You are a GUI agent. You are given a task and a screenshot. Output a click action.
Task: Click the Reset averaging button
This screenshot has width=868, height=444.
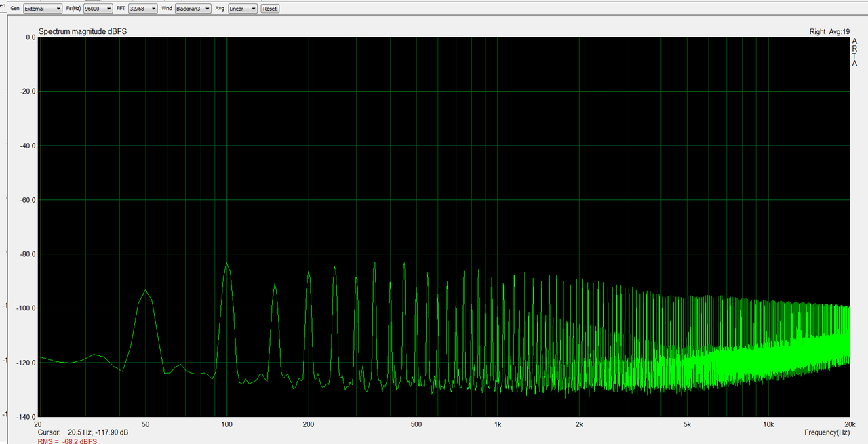[x=270, y=9]
